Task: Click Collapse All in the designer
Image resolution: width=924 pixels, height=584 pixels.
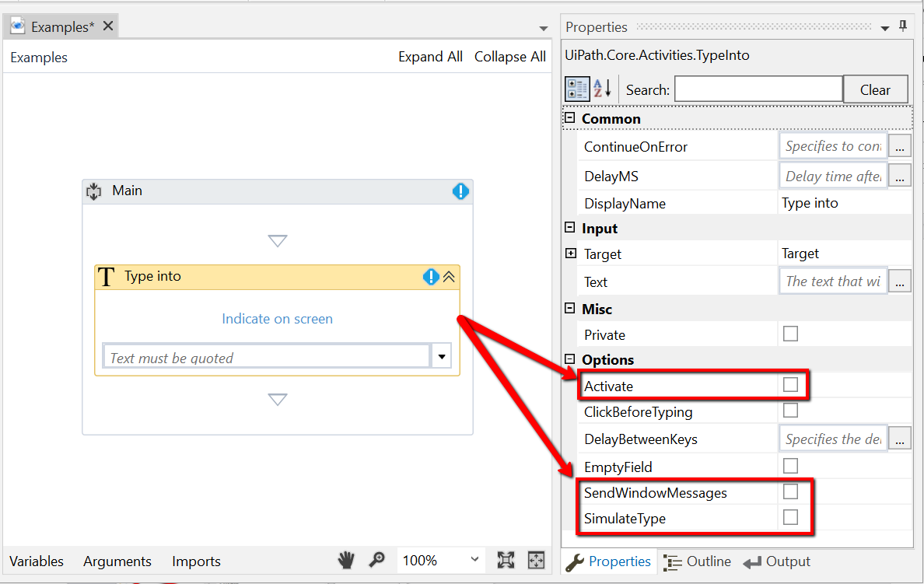Action: 510,57
